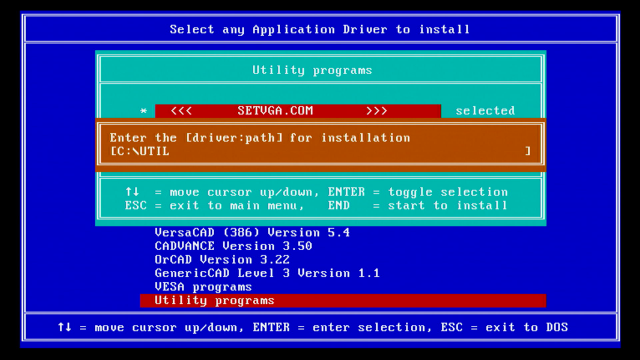
Task: Click 'ESC = exit to DOS' hint
Action: 504,327
